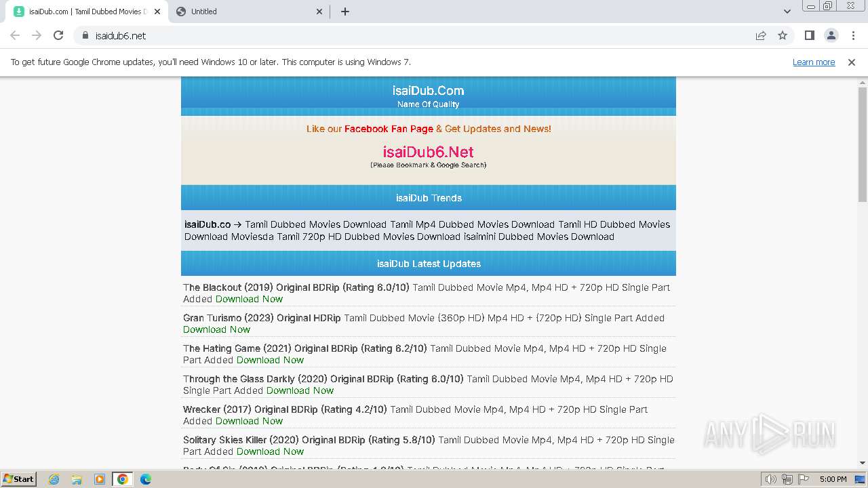Viewport: 868px width, 488px height.
Task: Click the isaiDub Latest Updates heading
Action: (429, 264)
